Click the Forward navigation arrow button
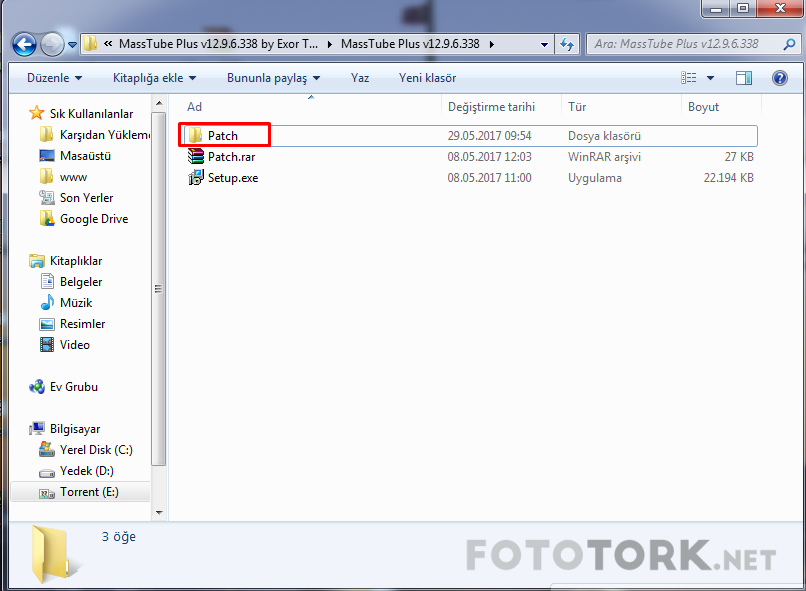 coord(52,44)
